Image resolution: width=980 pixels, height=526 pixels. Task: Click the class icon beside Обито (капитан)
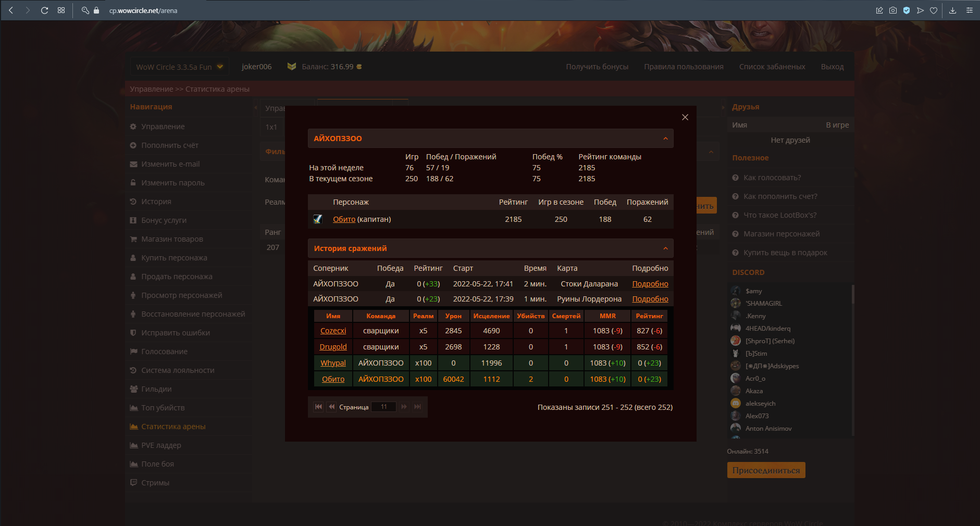point(318,219)
